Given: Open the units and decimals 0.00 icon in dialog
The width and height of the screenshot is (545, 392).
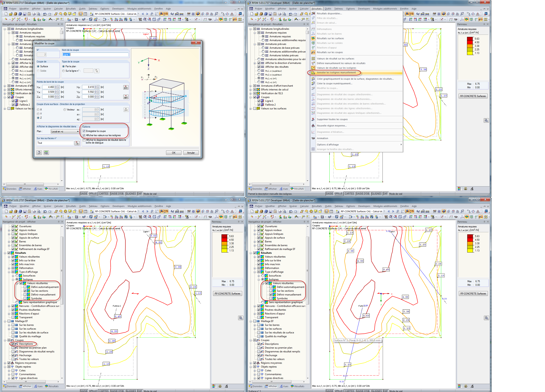Looking at the screenshot, I should click(x=46, y=153).
